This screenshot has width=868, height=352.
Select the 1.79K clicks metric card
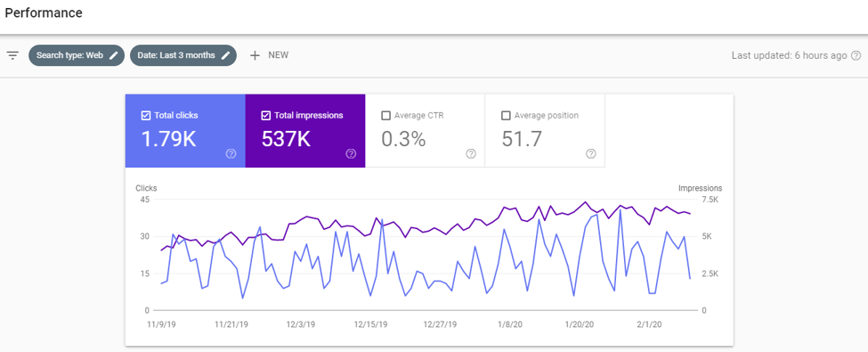coord(185,131)
